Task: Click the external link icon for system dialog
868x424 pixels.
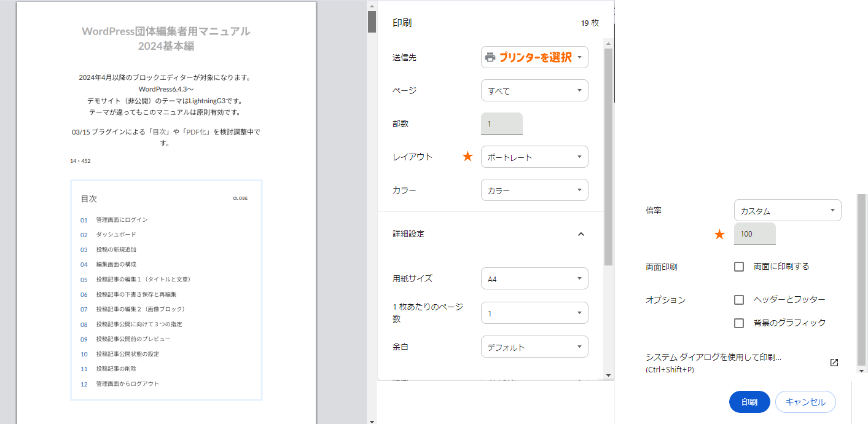Action: [834, 363]
